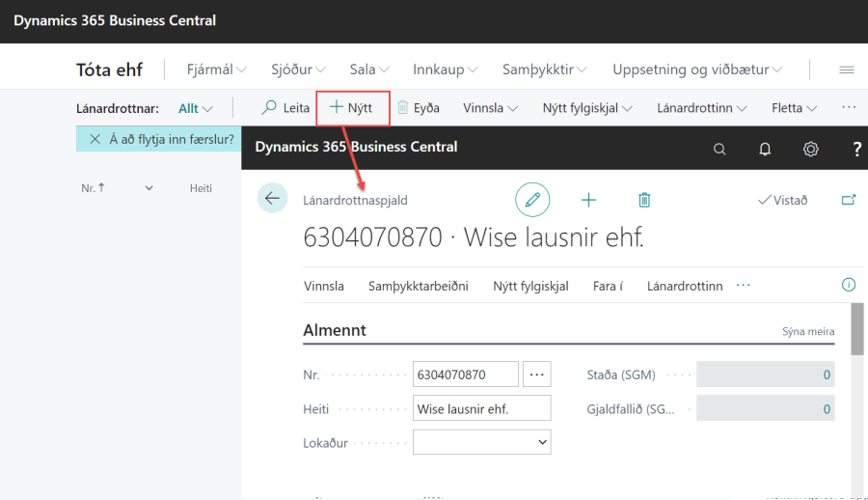Click the help question mark icon

point(856,149)
